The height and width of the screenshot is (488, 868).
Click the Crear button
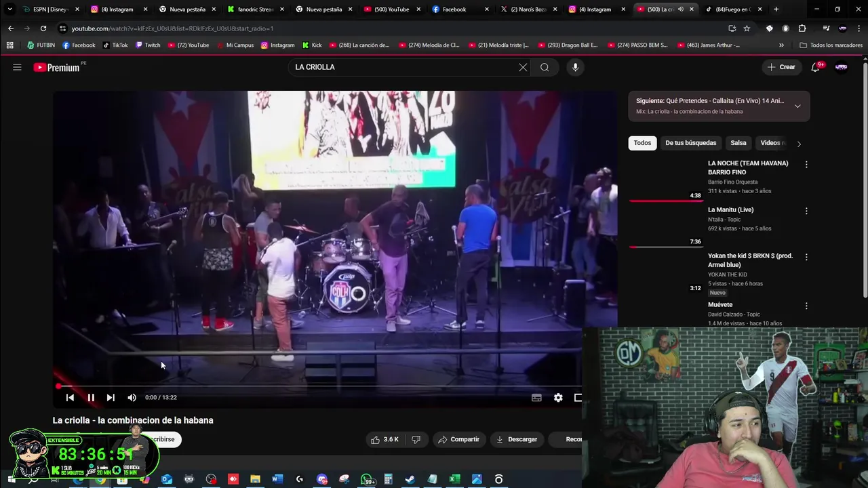pos(781,67)
